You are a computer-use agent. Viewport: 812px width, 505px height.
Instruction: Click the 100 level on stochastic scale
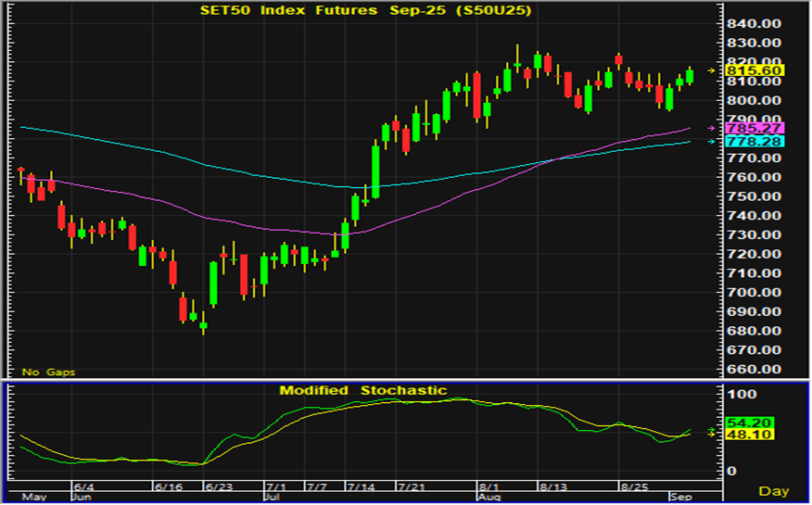click(742, 395)
